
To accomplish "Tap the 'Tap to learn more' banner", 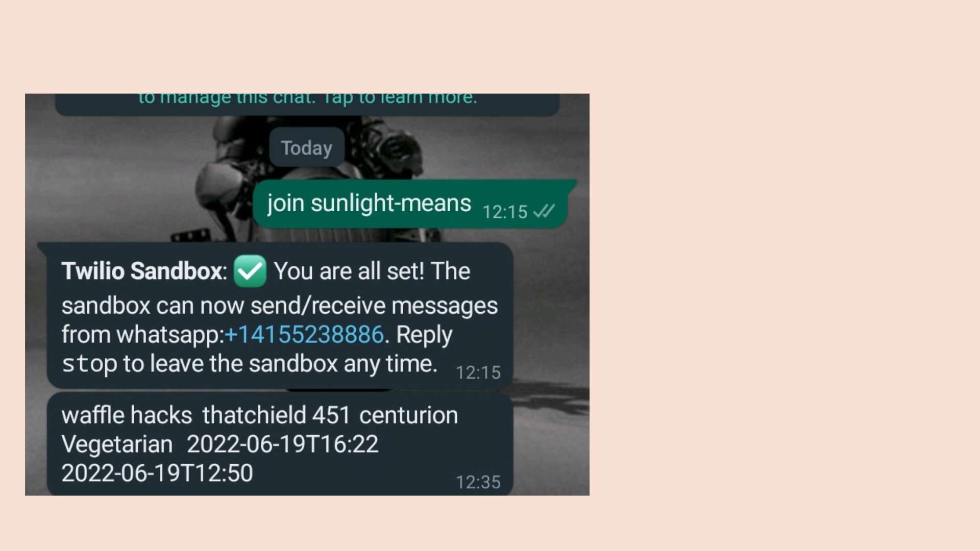I will [307, 104].
